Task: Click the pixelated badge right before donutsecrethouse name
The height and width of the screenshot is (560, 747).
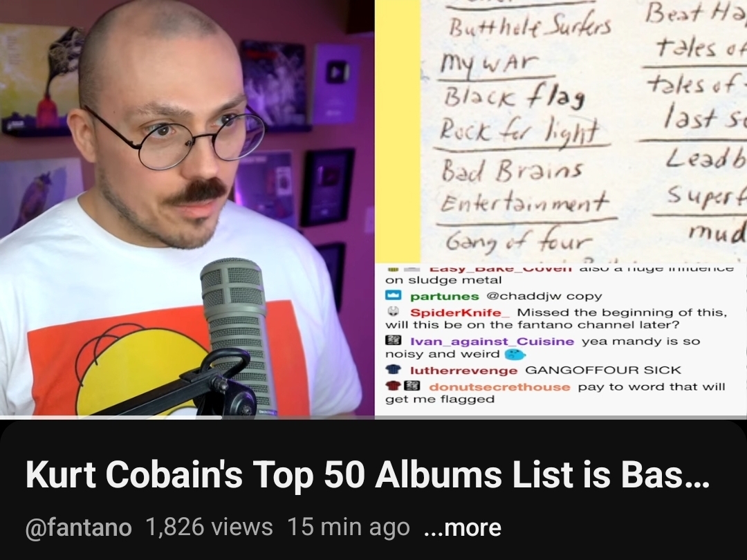Action: click(412, 386)
